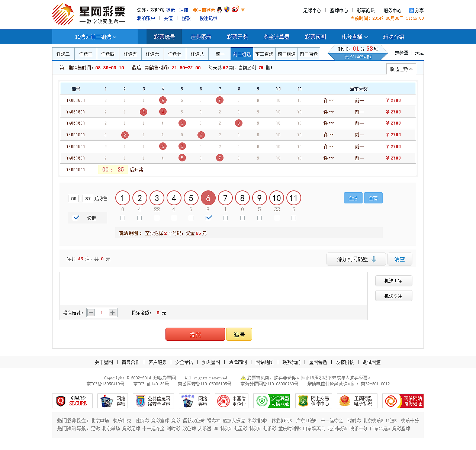
Task: Open the 网络警察 badge in the footer
Action: (113, 401)
